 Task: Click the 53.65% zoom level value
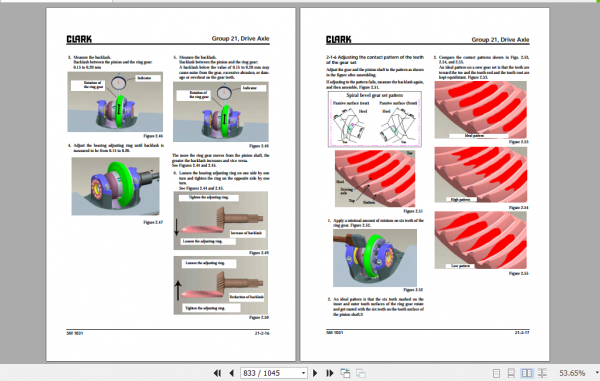point(572,373)
